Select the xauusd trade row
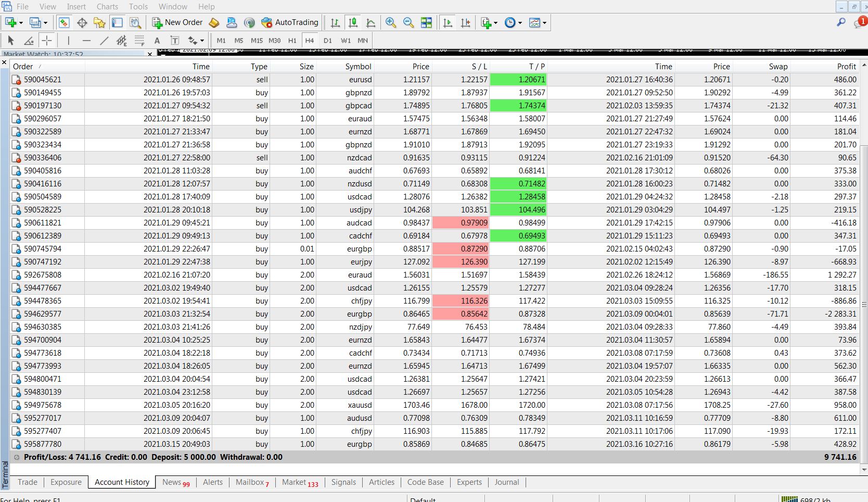This screenshot has height=502, width=868. point(435,405)
